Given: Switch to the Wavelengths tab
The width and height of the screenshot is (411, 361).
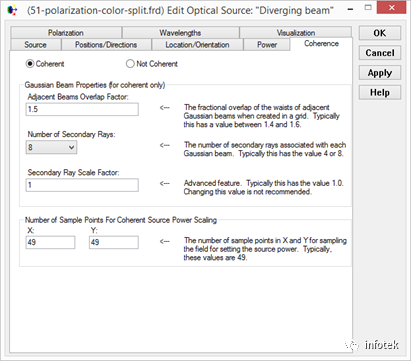Looking at the screenshot, I should (x=180, y=33).
